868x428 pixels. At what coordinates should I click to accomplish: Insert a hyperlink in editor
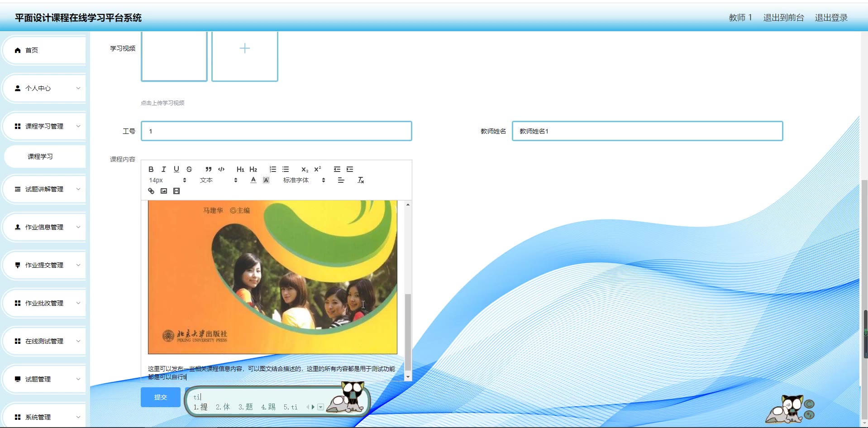point(151,191)
